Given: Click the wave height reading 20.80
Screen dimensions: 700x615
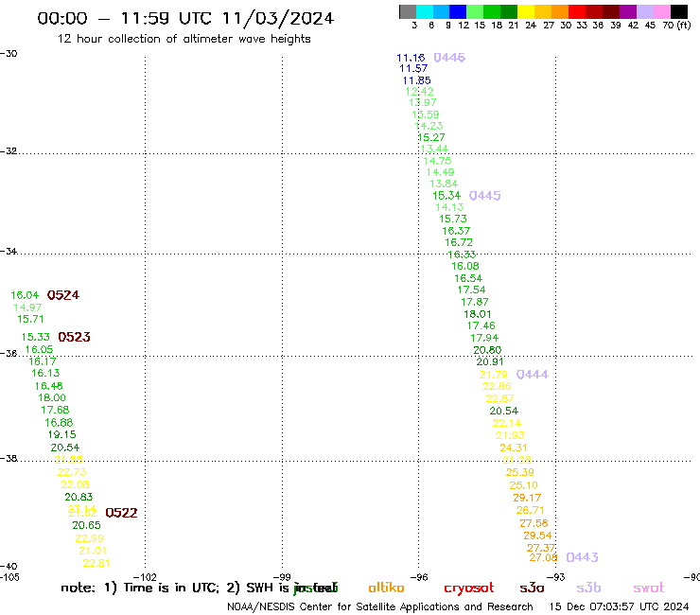Looking at the screenshot, I should pos(487,350).
